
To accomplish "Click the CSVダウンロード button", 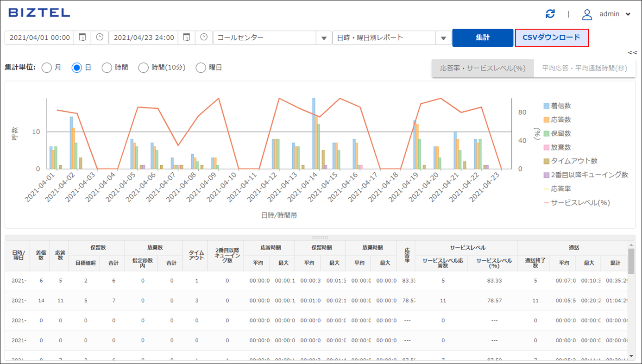I will click(x=552, y=38).
